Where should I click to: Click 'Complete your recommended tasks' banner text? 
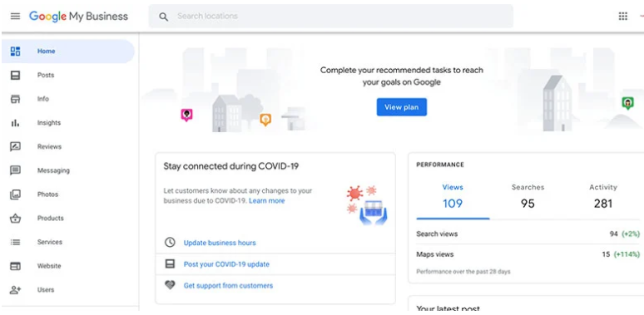[x=402, y=76]
